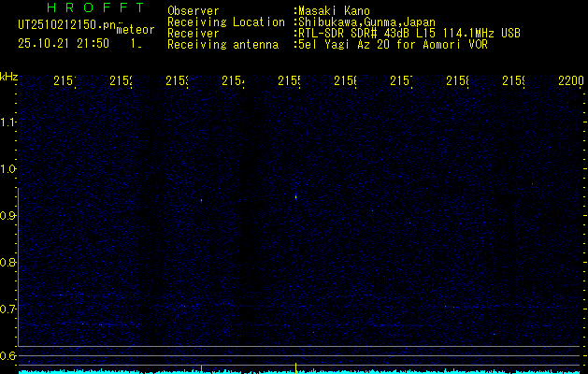This screenshot has width=588, height=374.
Task: Click the 2155 time axis label
Action: click(289, 80)
